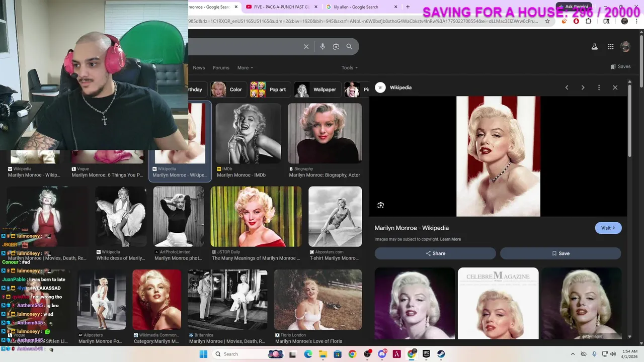Close the lily allen browser tab
The image size is (644, 362).
395,7
